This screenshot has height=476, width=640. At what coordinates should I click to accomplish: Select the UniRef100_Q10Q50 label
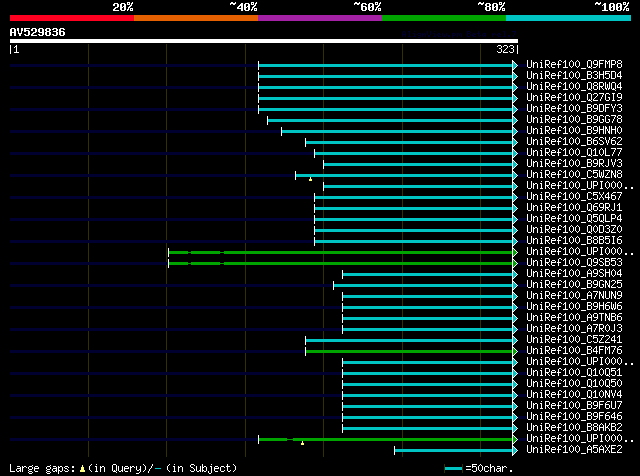[x=574, y=384]
